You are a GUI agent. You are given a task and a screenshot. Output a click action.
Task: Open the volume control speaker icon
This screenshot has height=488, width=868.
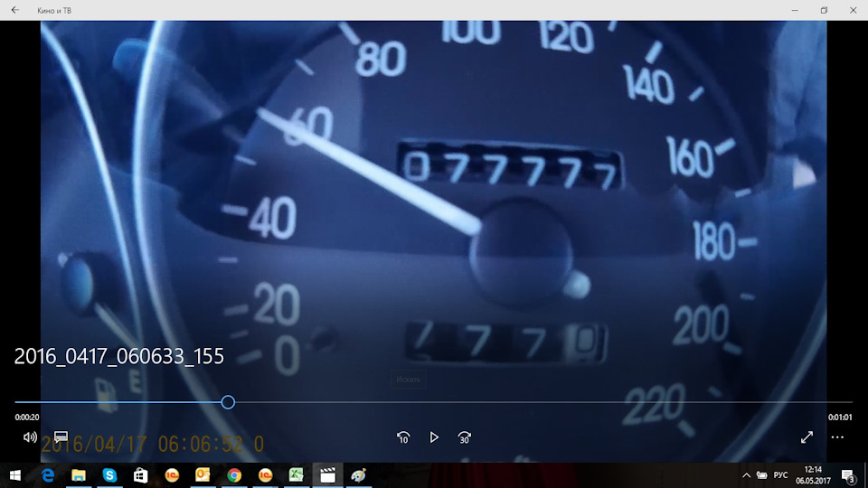point(30,437)
